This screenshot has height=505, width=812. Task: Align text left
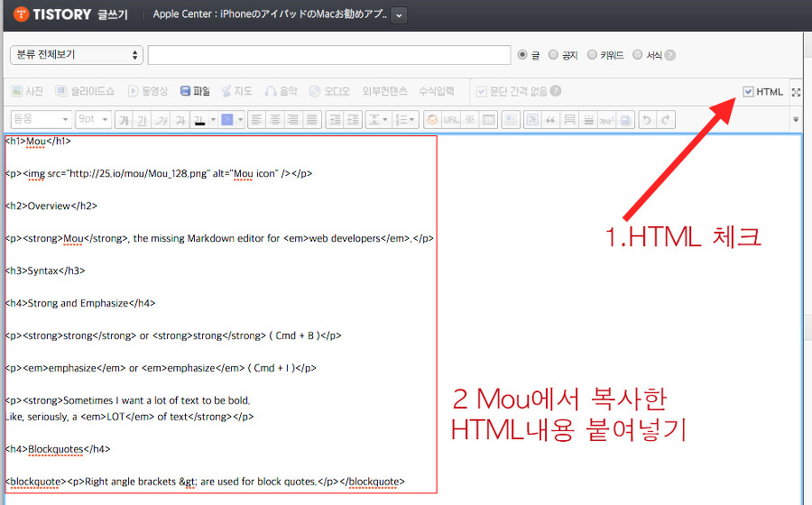256,120
